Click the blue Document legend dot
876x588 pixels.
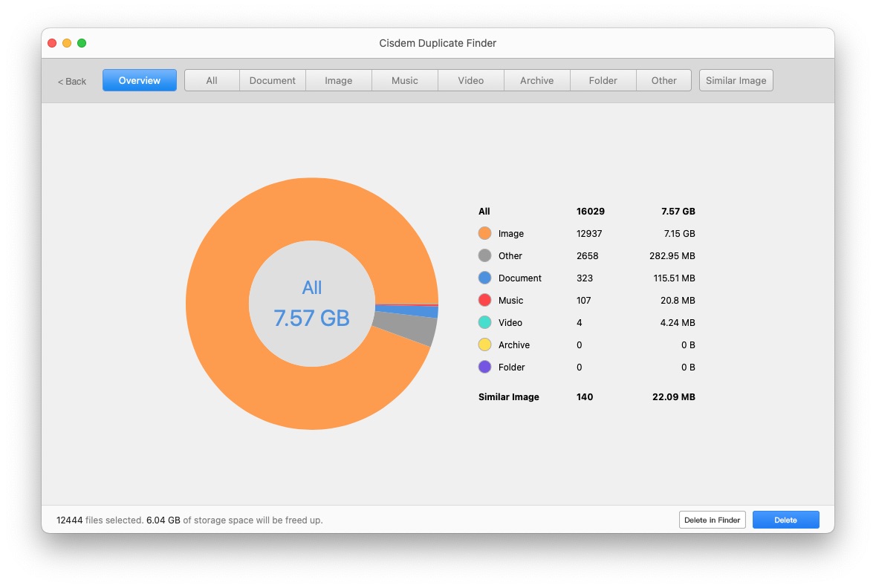click(x=484, y=278)
